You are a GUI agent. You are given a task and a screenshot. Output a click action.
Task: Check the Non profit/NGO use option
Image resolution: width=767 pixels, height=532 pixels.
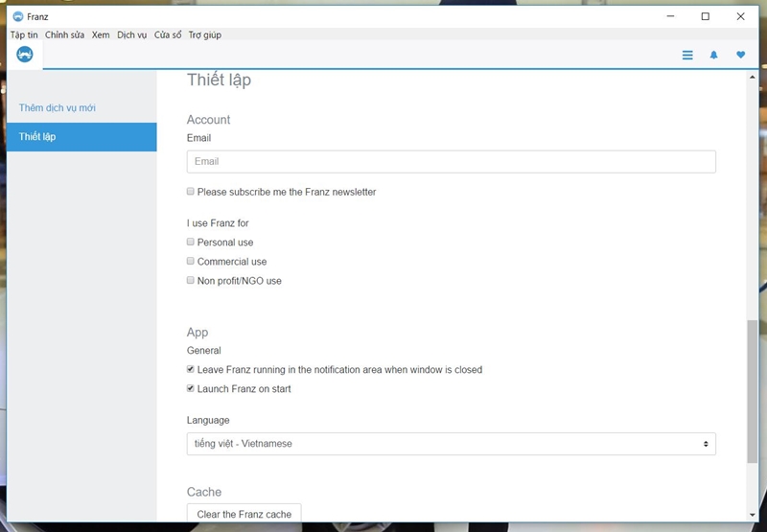click(x=190, y=280)
